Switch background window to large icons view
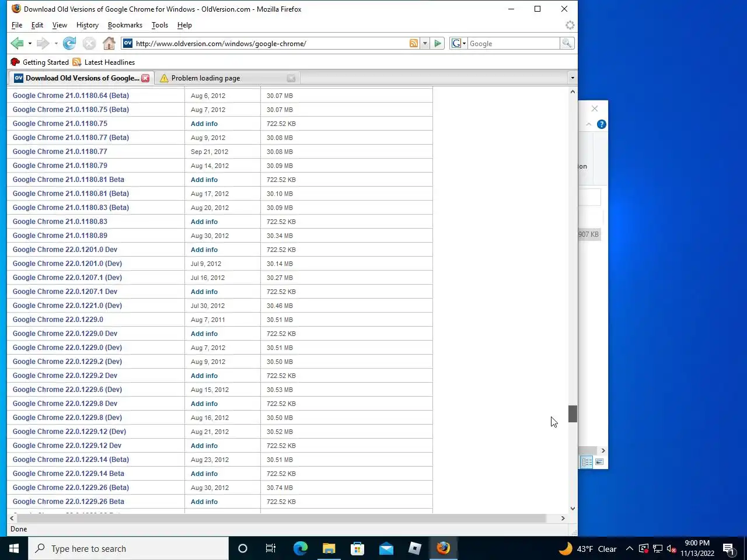 pyautogui.click(x=599, y=462)
